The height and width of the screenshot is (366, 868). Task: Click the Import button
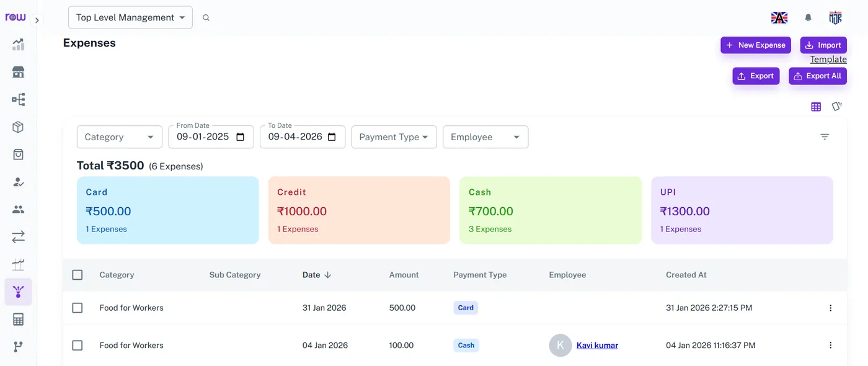tap(823, 45)
